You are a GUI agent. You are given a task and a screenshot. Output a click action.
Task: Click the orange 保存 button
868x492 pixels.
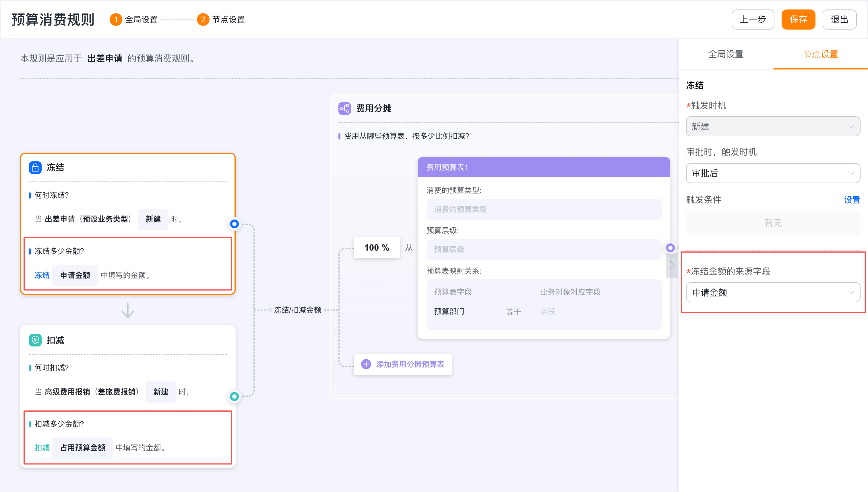(x=798, y=20)
